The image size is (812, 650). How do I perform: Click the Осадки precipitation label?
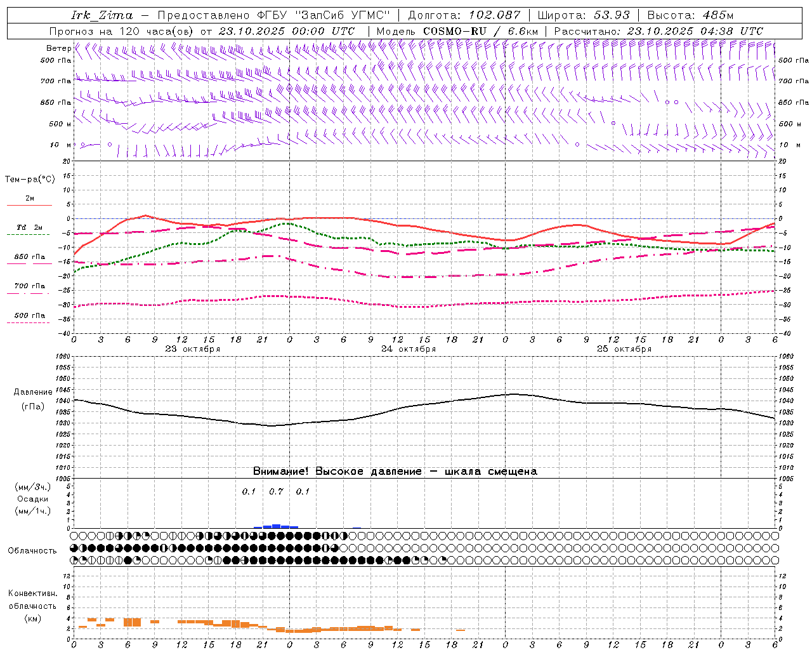click(x=33, y=499)
